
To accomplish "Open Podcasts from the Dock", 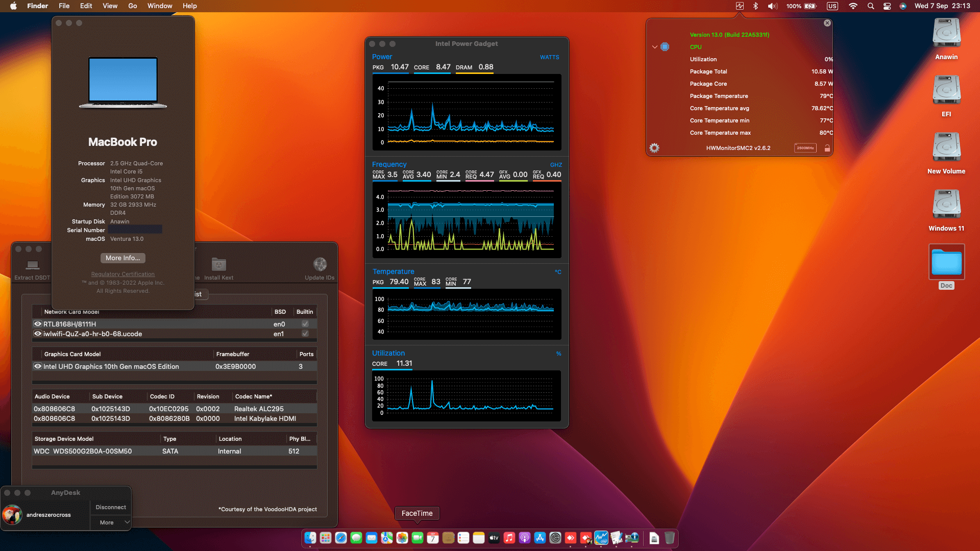I will coord(525,538).
